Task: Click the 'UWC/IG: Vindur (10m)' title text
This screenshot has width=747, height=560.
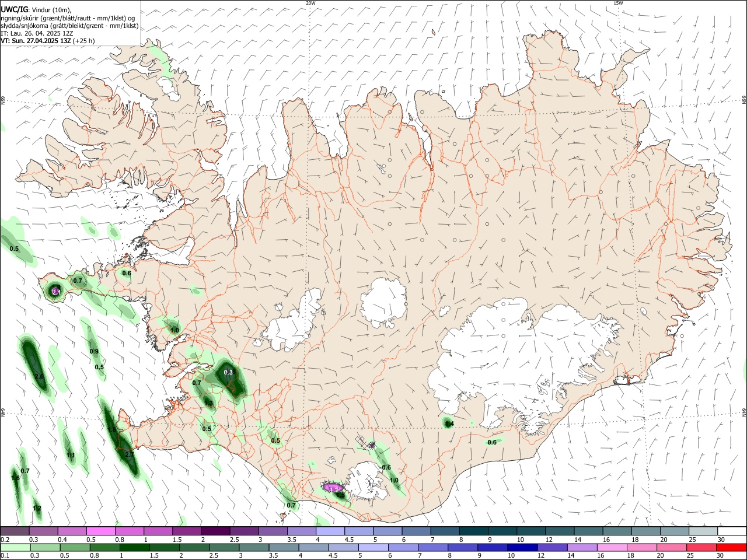Action: pyautogui.click(x=35, y=10)
